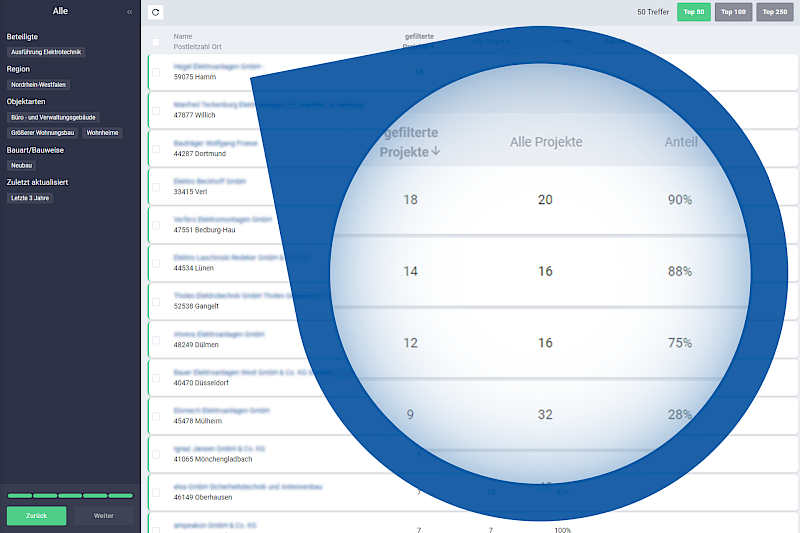Screen dimensions: 800x533
Task: Click the Büro- und Verwaltungsgebäude tag
Action: [x=53, y=117]
